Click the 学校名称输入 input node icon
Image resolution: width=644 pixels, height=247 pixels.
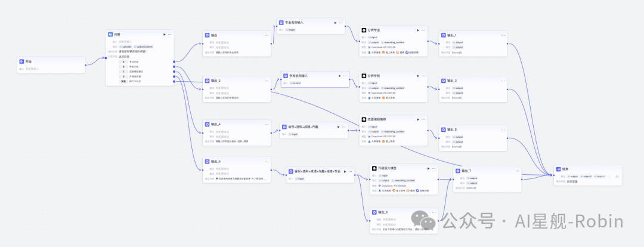tap(285, 76)
